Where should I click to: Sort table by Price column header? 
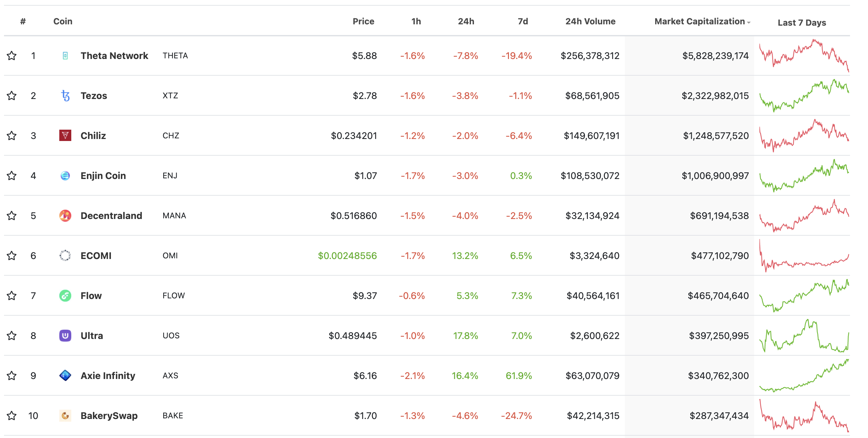(x=363, y=22)
